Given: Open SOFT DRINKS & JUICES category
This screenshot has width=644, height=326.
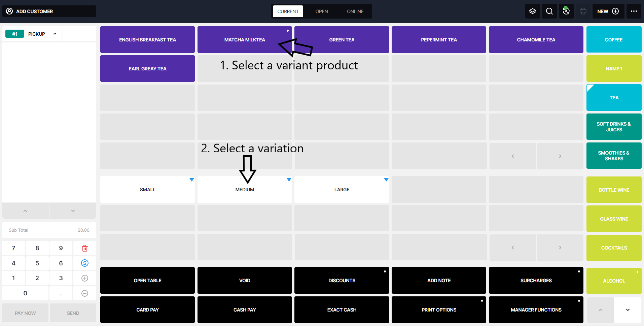Looking at the screenshot, I should coord(614,127).
